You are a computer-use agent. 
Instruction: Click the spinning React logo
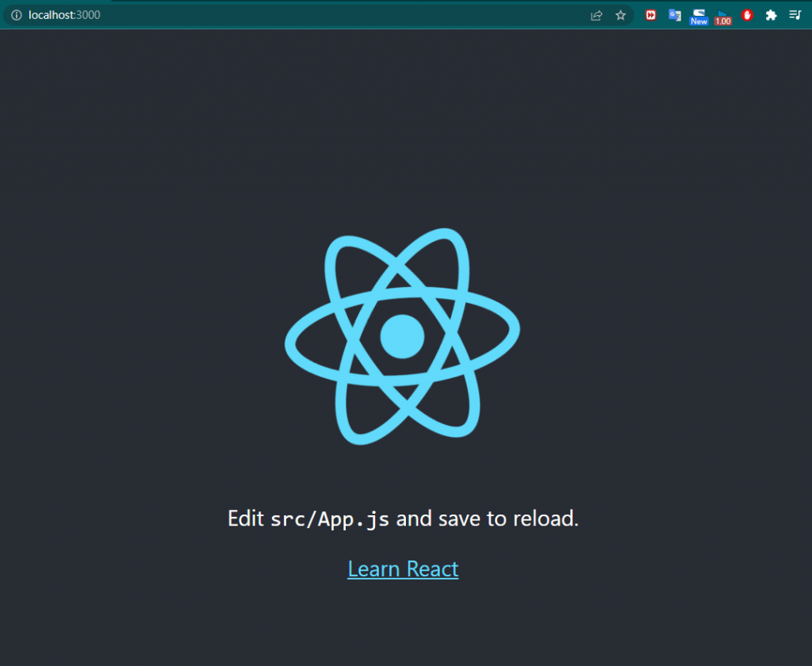(x=402, y=336)
